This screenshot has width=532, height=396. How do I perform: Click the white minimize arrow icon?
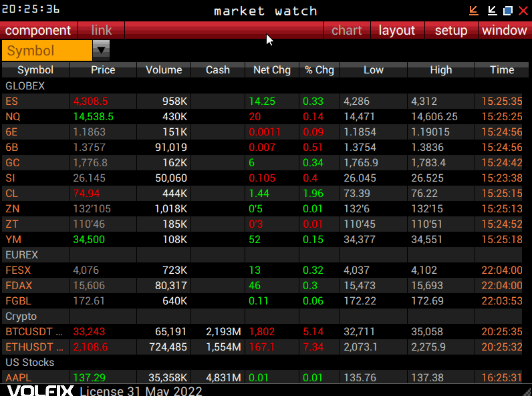point(492,10)
